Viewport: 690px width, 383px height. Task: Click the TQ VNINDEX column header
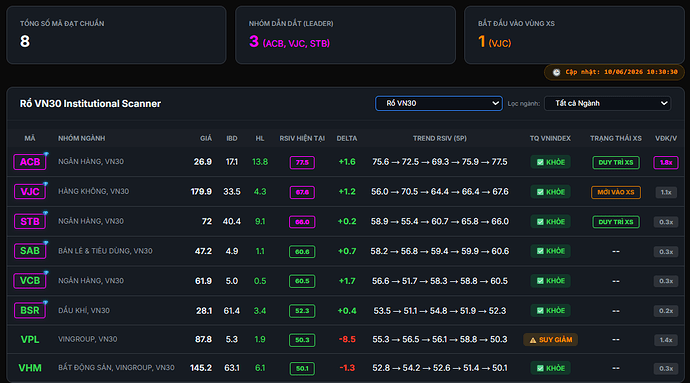[x=550, y=138]
